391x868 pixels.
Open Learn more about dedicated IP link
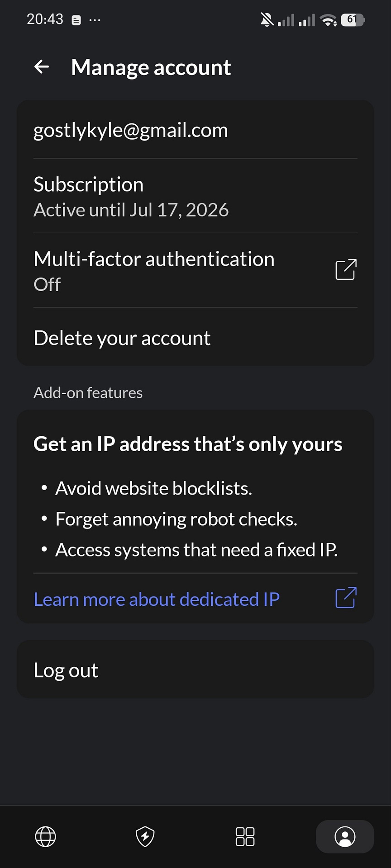[x=157, y=599]
